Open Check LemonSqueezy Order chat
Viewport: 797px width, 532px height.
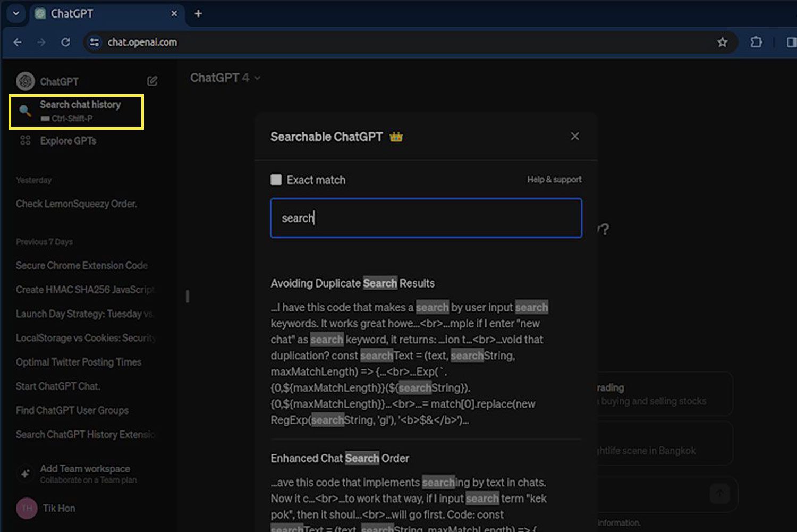pyautogui.click(x=77, y=204)
